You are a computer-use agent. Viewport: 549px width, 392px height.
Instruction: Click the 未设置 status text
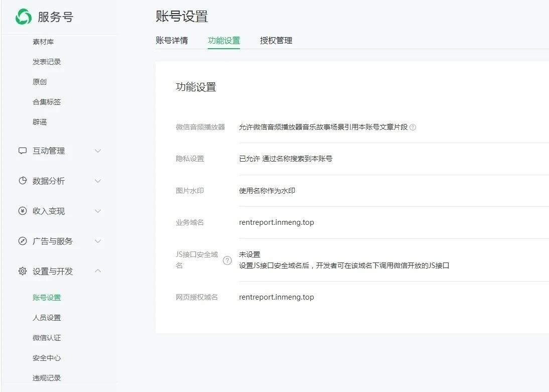pos(249,254)
